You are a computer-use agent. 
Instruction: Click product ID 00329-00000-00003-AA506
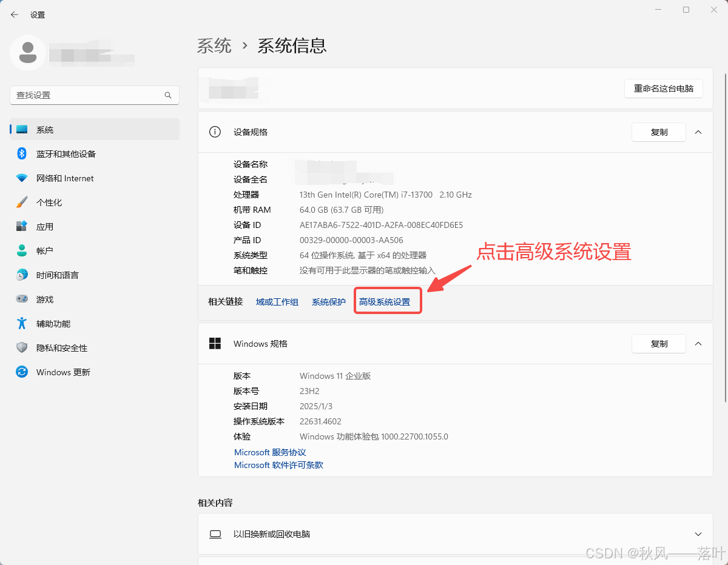pos(351,240)
